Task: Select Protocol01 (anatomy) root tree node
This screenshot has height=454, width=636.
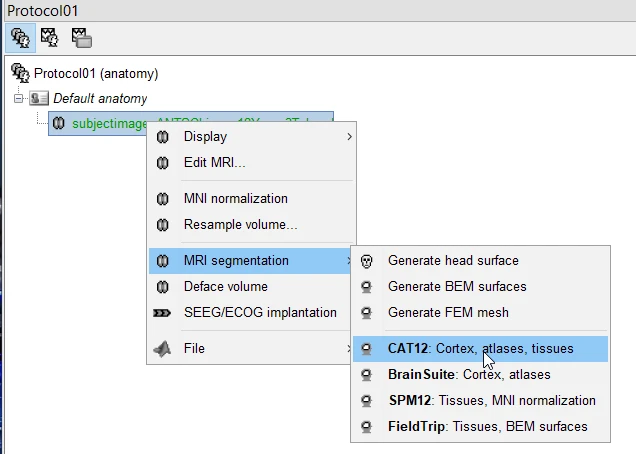Action: pos(96,73)
